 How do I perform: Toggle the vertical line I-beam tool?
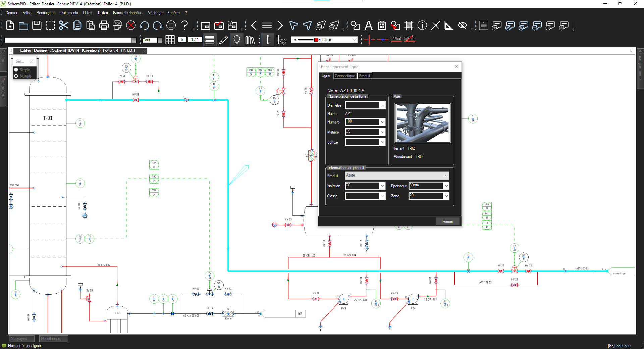pos(268,40)
